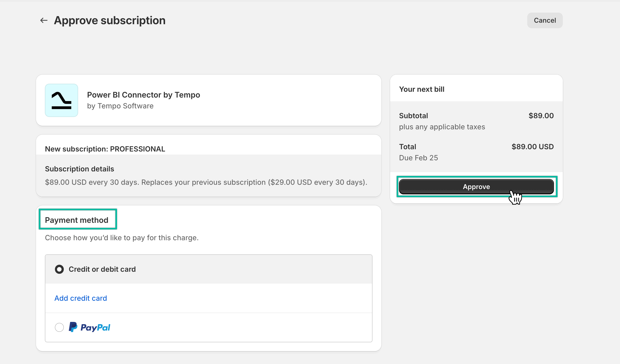Click the Due Feb 25 text
Viewport: 620px width, 364px height.
(x=418, y=158)
